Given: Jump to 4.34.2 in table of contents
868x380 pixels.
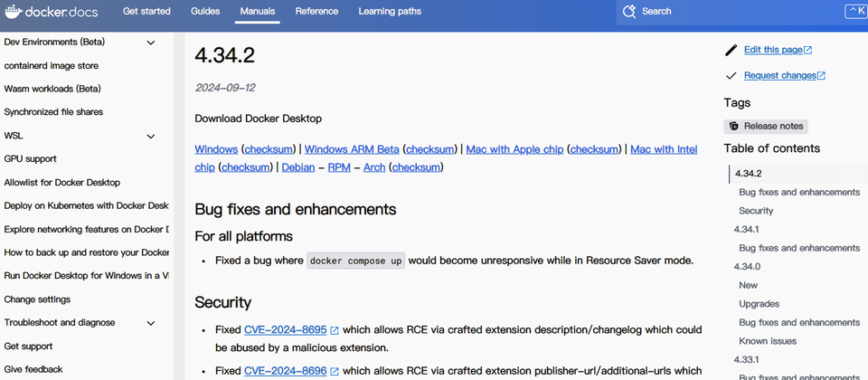Looking at the screenshot, I should (749, 174).
